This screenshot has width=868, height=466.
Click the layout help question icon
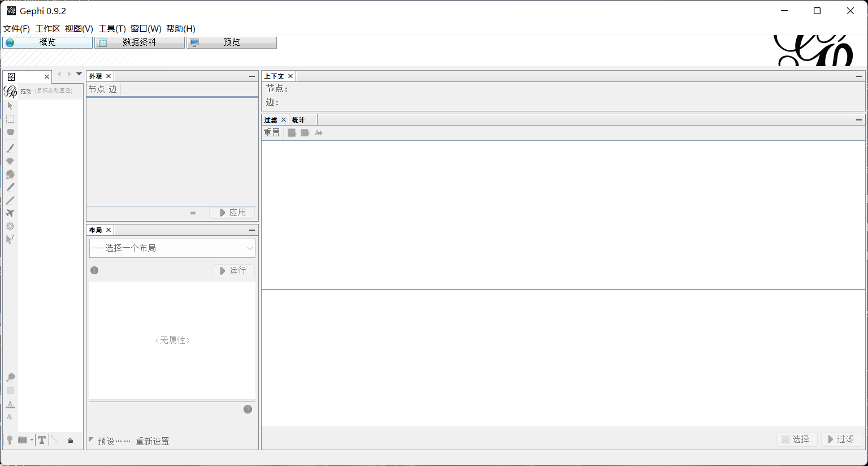tap(248, 409)
